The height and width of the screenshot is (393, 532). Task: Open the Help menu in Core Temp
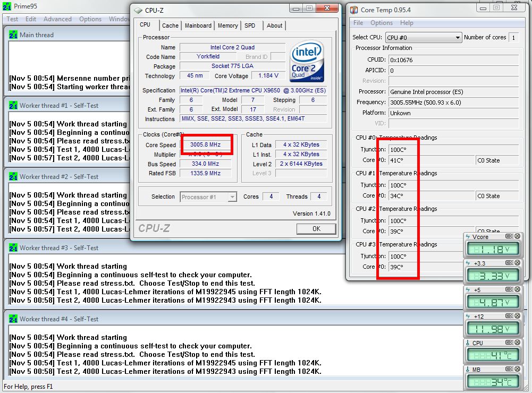coord(407,23)
